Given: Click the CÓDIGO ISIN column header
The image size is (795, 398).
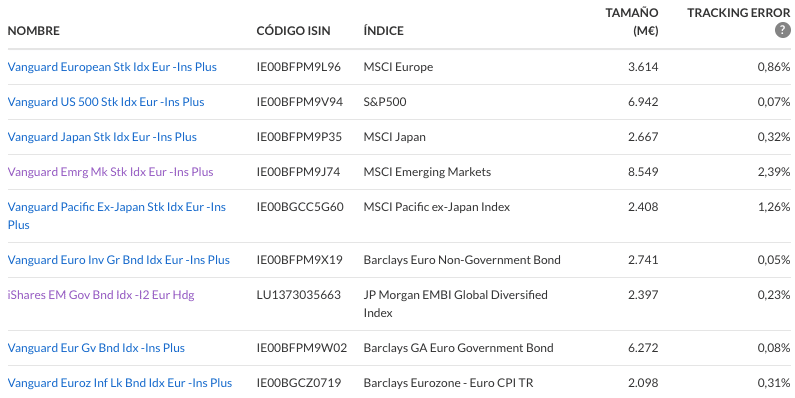Looking at the screenshot, I should pos(293,30).
